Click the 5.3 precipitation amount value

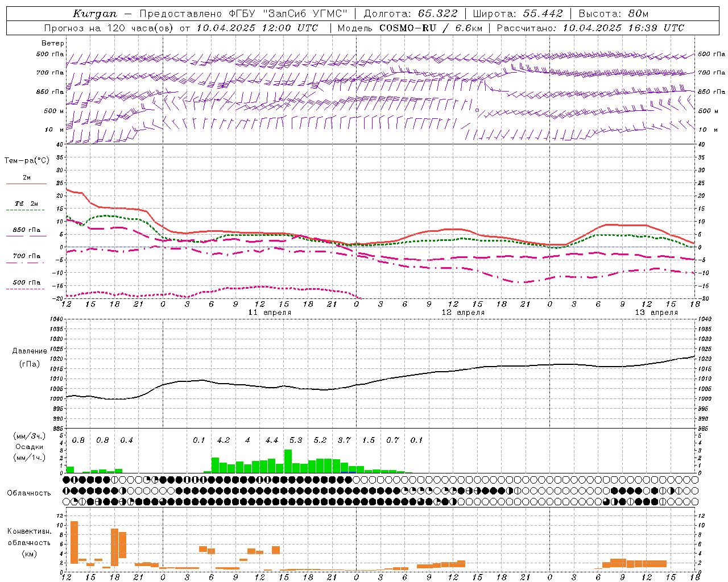pos(296,440)
